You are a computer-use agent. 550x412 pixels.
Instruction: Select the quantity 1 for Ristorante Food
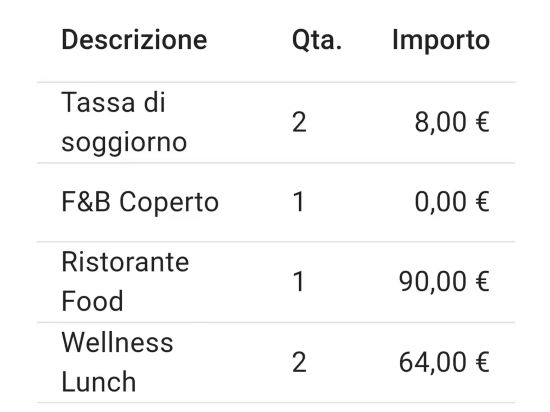coord(299,282)
